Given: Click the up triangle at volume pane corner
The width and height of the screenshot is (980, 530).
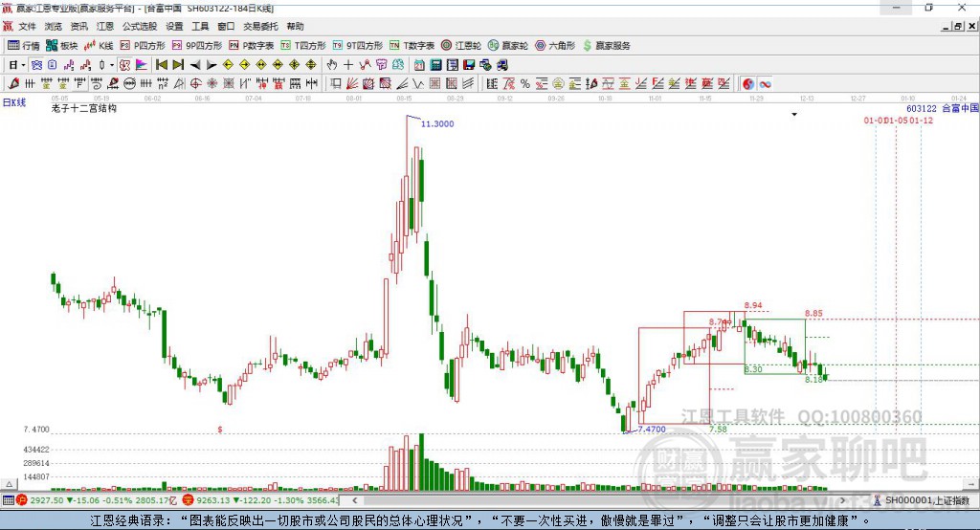Looking at the screenshot, I should tap(9, 484).
